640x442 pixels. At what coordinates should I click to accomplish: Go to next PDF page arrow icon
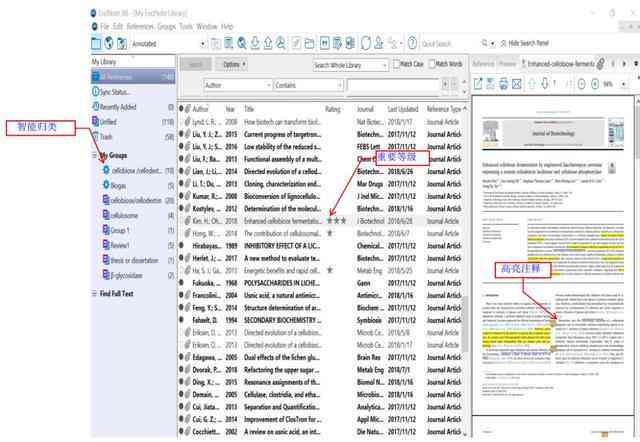[x=544, y=84]
